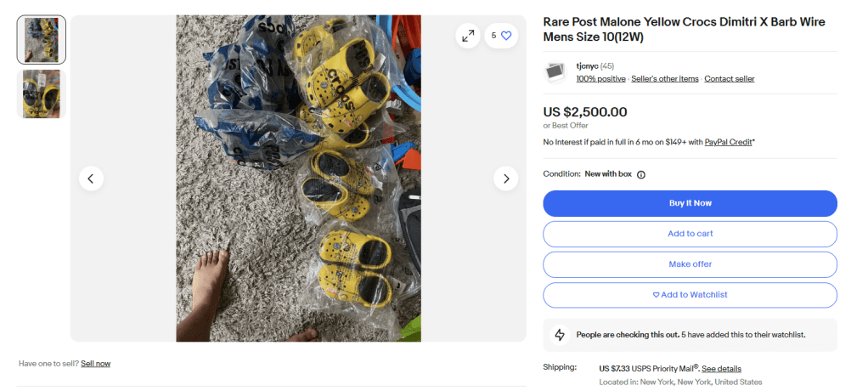The width and height of the screenshot is (868, 391).
Task: Select the second Crocs thumbnail
Action: point(41,93)
